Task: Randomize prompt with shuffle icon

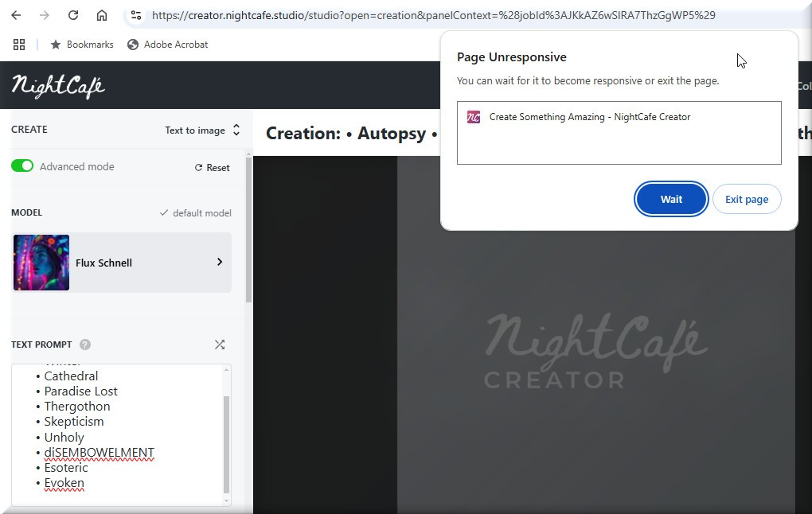Action: click(x=220, y=345)
